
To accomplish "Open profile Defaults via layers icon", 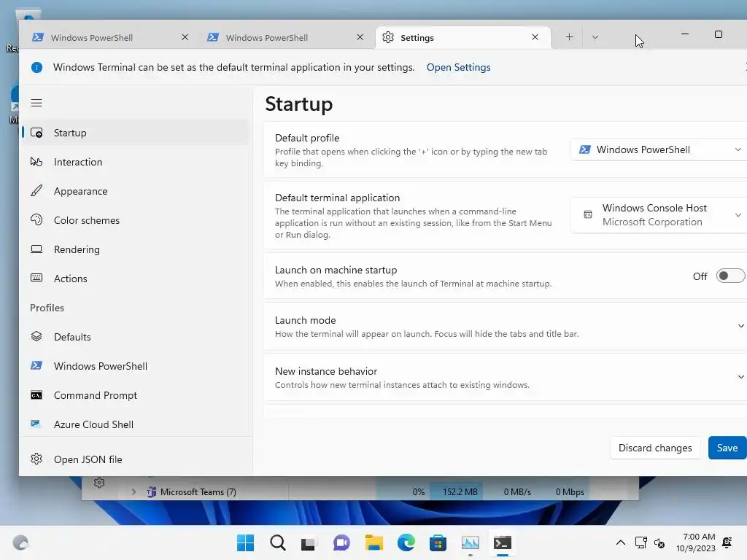I will [x=36, y=337].
